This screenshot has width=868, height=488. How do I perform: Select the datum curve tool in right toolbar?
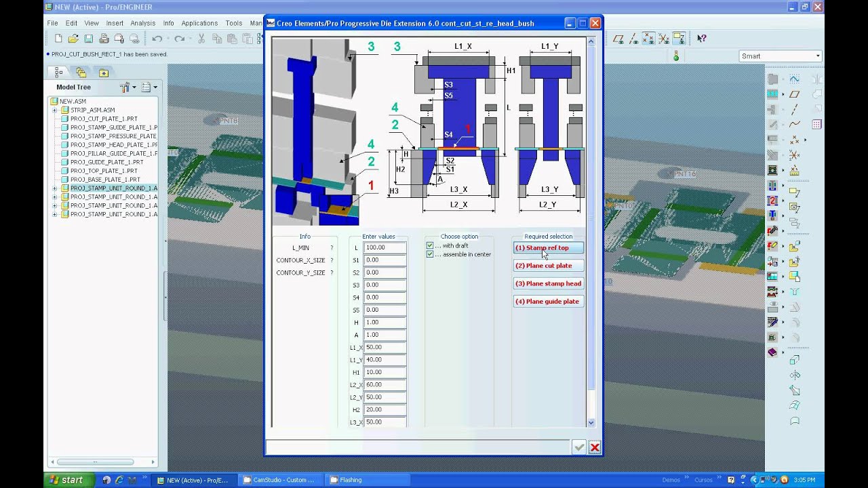(794, 124)
